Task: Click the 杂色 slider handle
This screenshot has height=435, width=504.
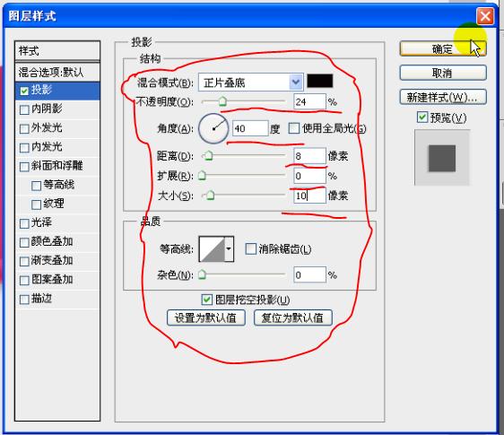Action: tap(202, 274)
